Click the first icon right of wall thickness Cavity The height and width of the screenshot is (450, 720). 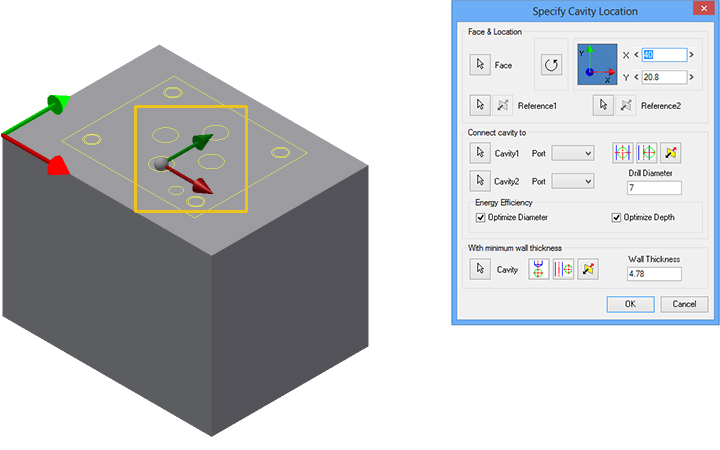[541, 269]
